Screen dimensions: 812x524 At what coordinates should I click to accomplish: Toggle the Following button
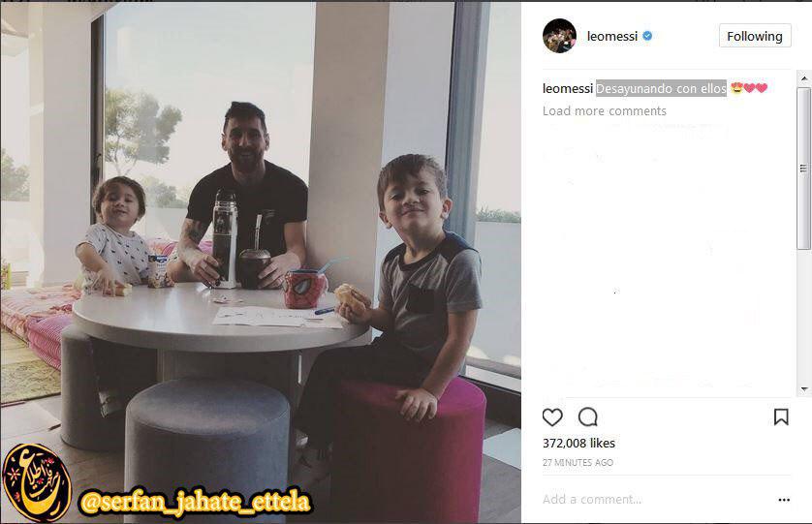[x=755, y=36]
